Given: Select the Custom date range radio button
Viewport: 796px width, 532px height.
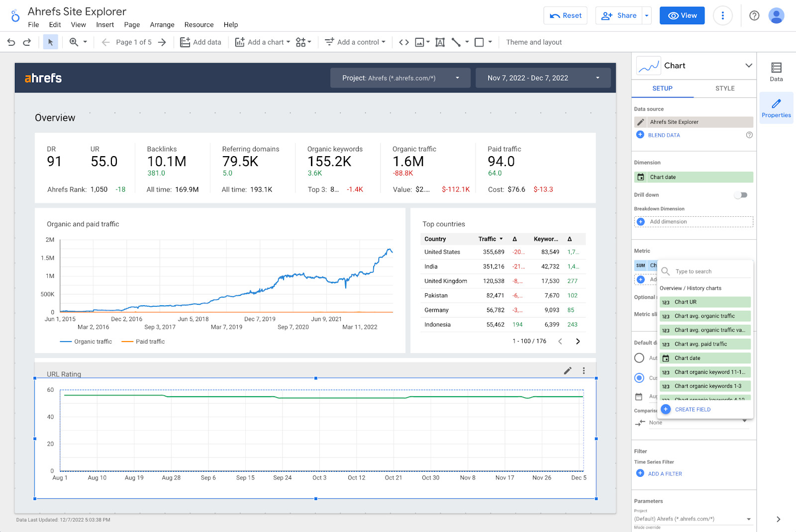Looking at the screenshot, I should [x=639, y=378].
